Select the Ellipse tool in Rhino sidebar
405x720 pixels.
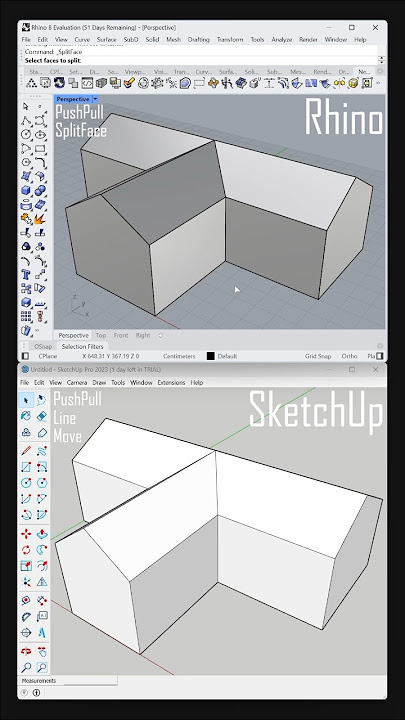pyautogui.click(x=40, y=135)
